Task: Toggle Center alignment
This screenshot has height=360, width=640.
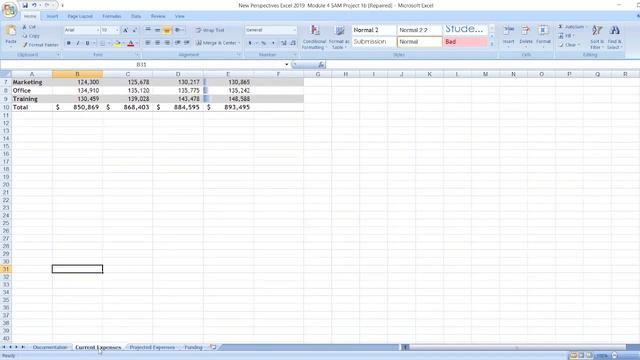Action: 157,43
